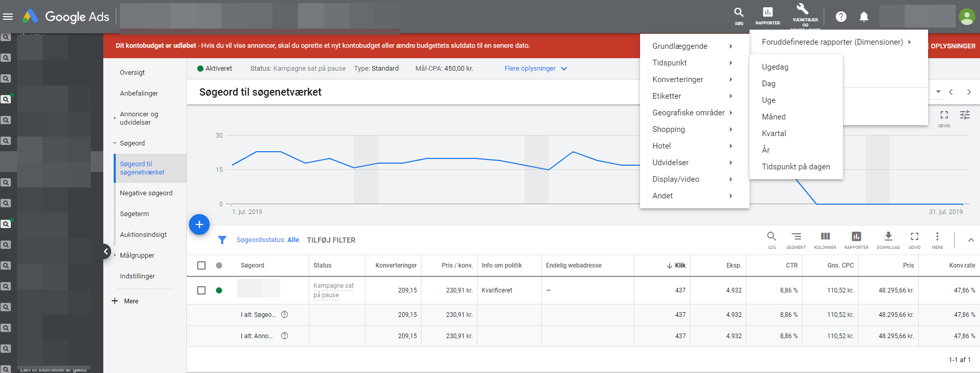
Task: Open the hamburger main menu
Action: click(x=8, y=17)
